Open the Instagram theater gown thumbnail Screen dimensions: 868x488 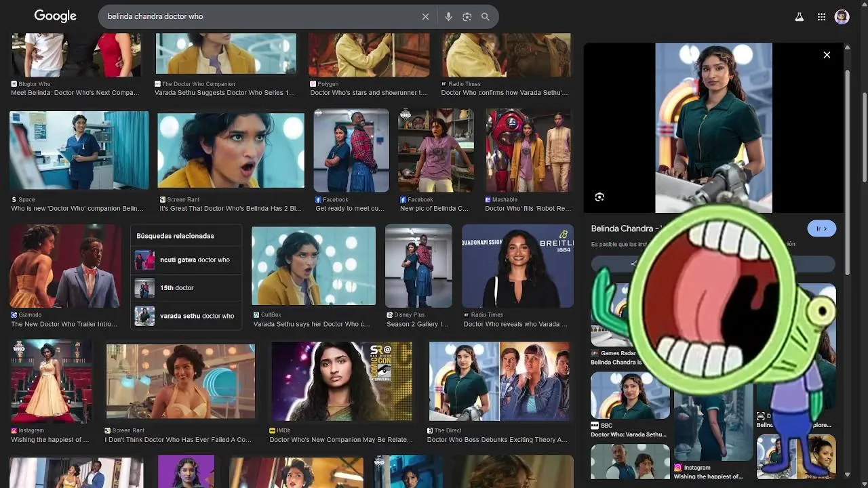[51, 381]
